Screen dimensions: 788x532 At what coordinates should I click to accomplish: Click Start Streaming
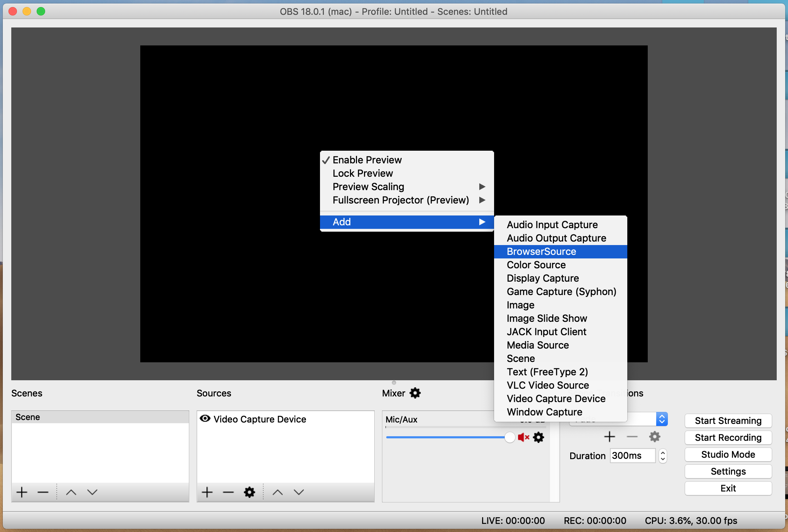[x=728, y=421]
